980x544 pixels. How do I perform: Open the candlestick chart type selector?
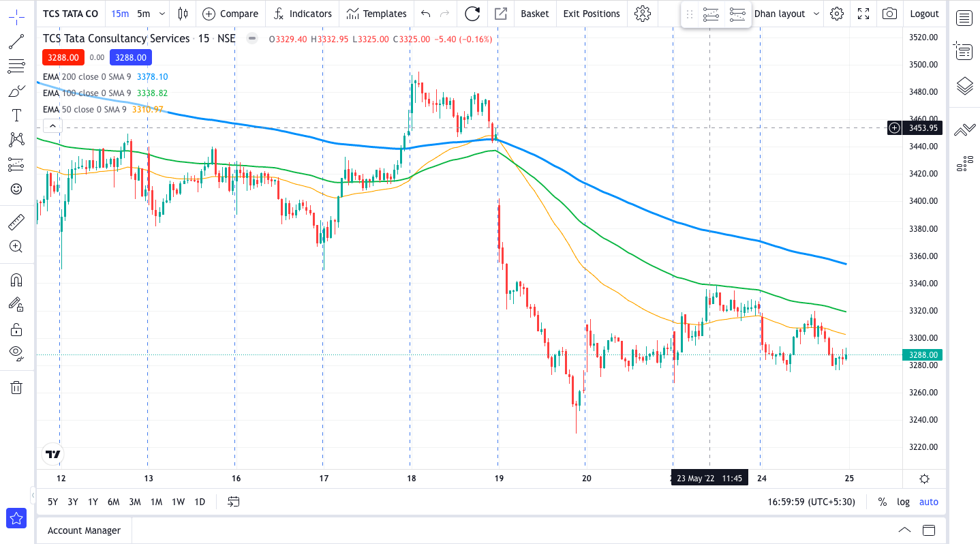[x=182, y=14]
